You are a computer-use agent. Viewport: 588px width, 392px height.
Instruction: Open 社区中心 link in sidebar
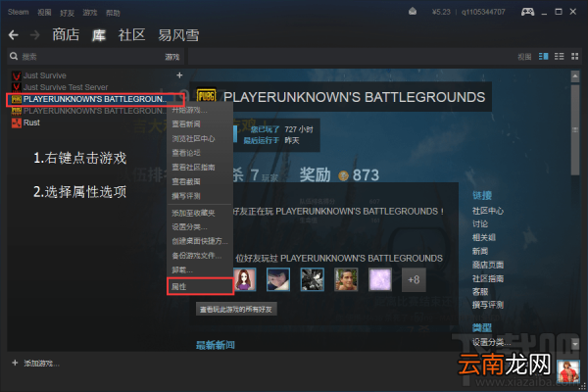point(488,211)
